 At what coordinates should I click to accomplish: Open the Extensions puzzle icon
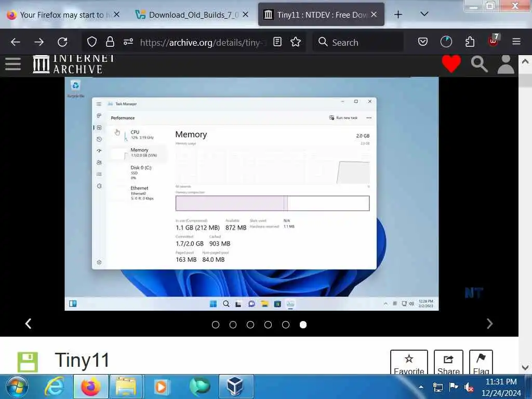470,42
